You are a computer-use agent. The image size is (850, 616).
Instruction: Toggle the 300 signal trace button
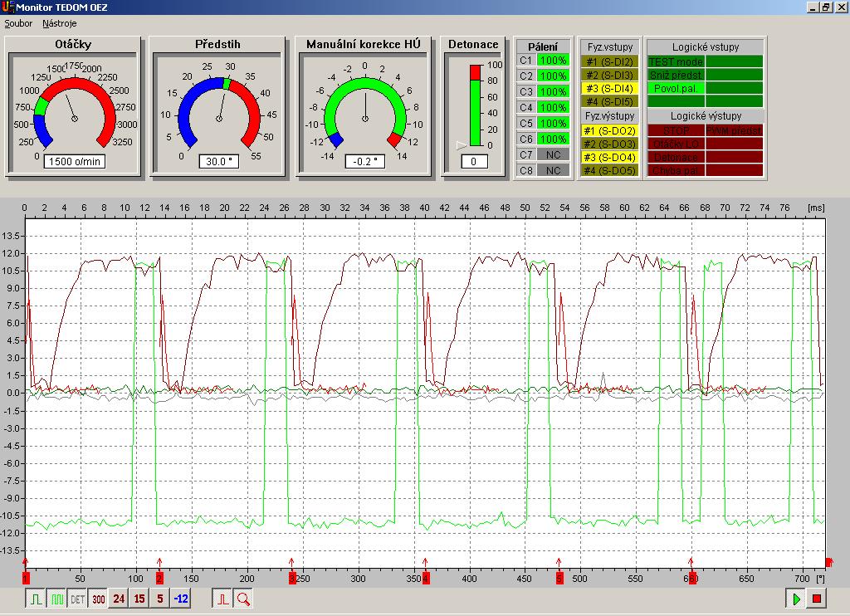coord(98,599)
